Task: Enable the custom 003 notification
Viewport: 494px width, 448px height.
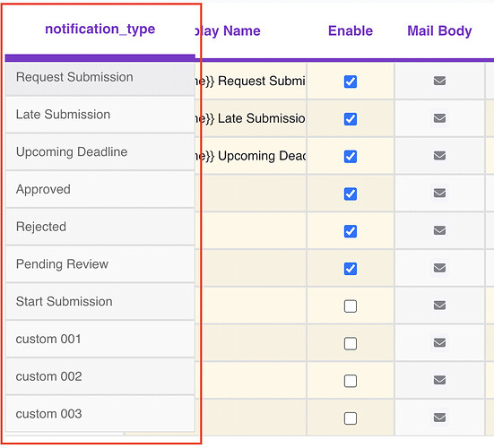Action: pyautogui.click(x=351, y=418)
